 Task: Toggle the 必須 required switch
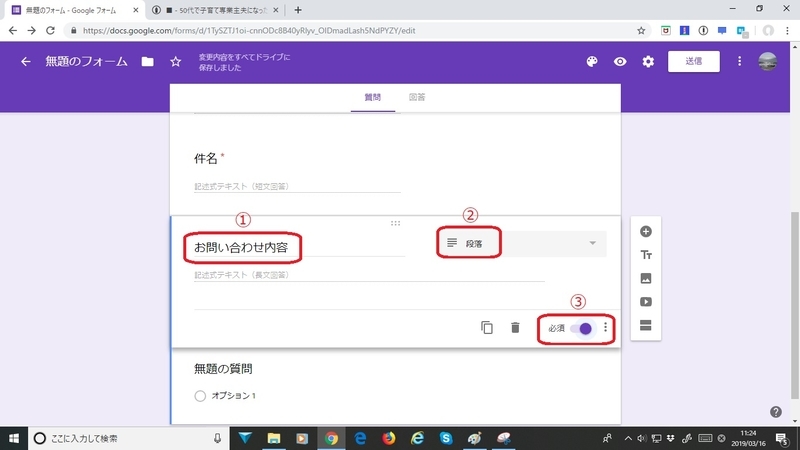pyautogui.click(x=581, y=329)
